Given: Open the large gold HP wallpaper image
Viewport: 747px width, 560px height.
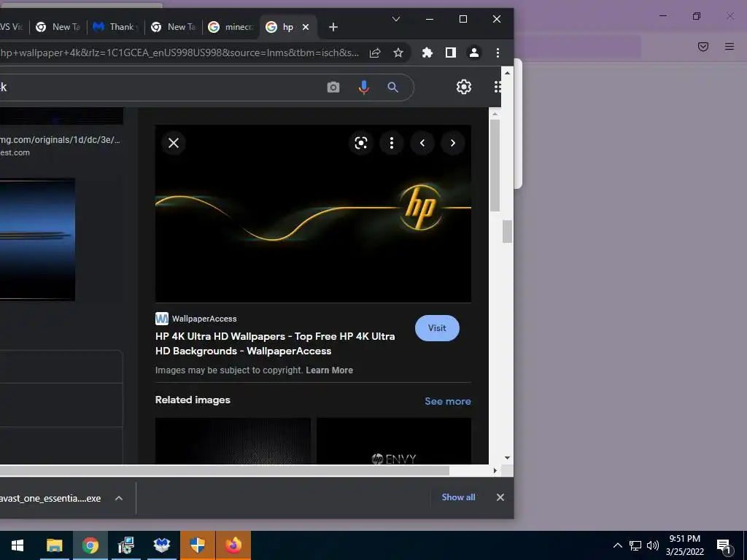Looking at the screenshot, I should 313,214.
